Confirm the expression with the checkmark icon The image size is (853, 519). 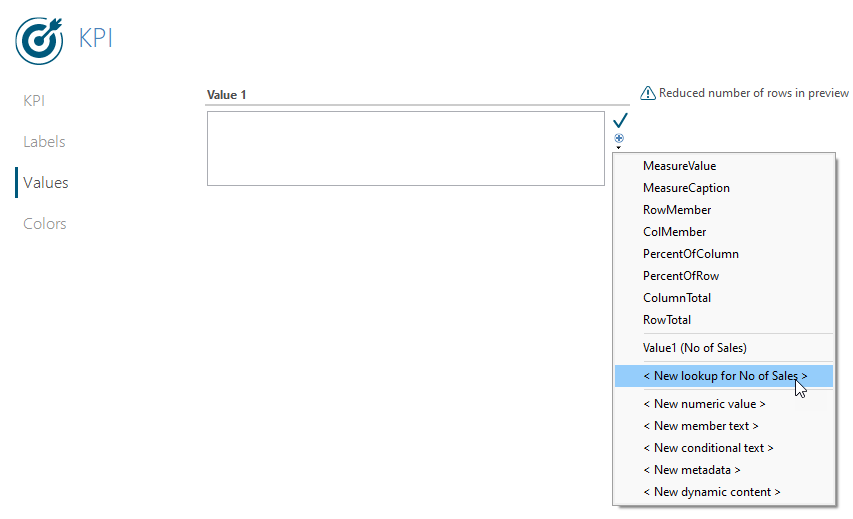[620, 120]
